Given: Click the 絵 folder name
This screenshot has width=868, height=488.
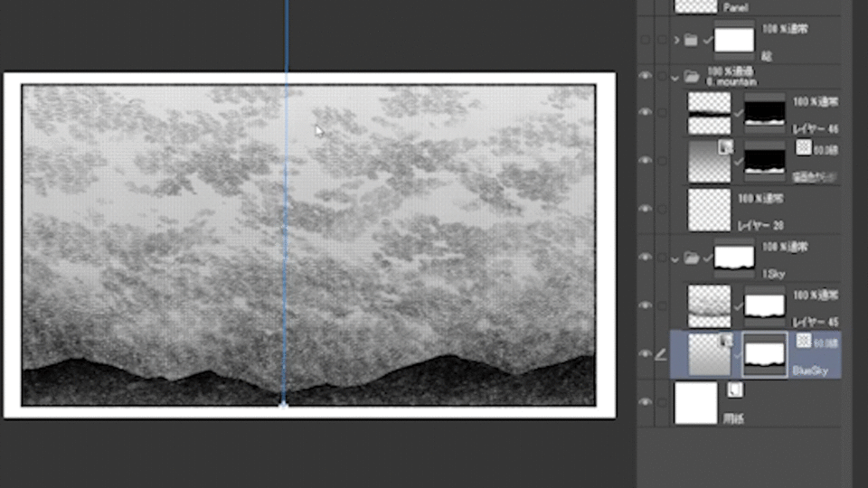Looking at the screenshot, I should [x=767, y=56].
